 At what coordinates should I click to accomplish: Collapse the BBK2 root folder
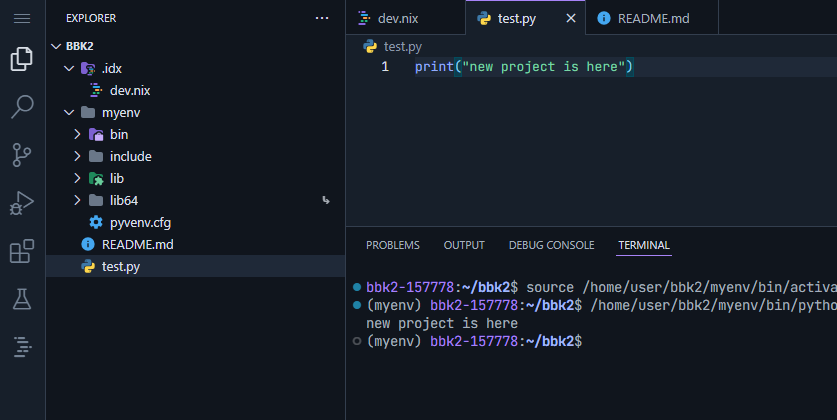click(56, 46)
